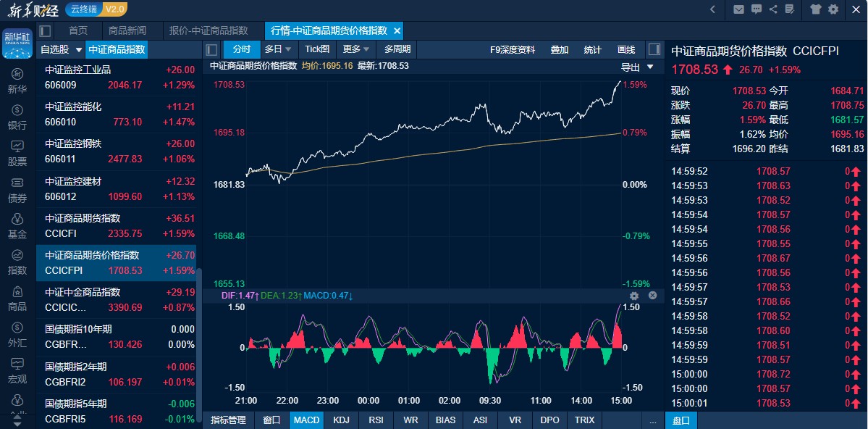868x429 pixels.
Task: Open the more indicators '...' button
Action: click(x=653, y=420)
